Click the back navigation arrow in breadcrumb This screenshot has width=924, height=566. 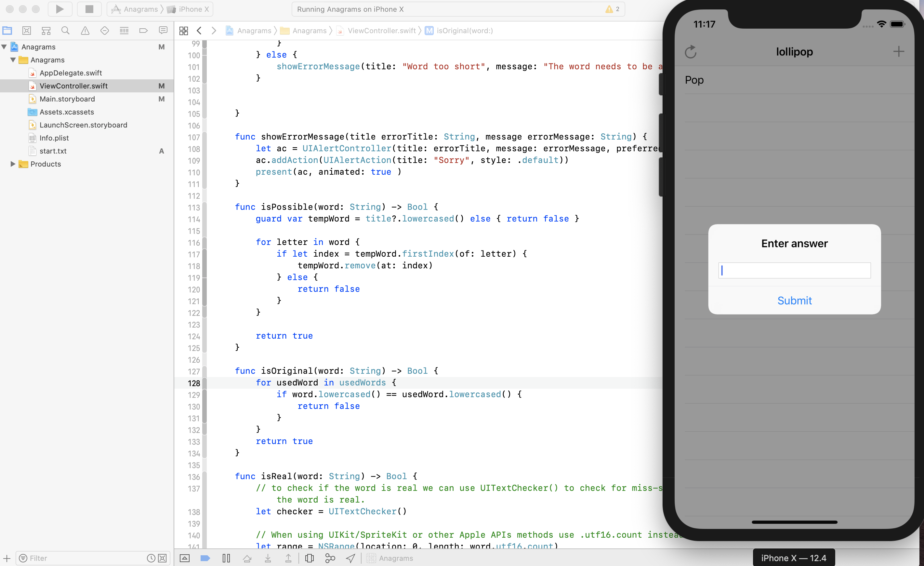click(199, 30)
